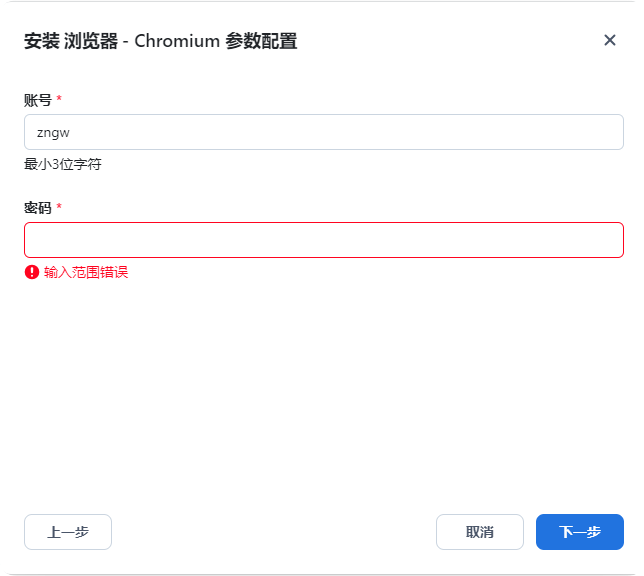
Task: Click the 最小3位字符 hint text
Action: click(x=63, y=164)
